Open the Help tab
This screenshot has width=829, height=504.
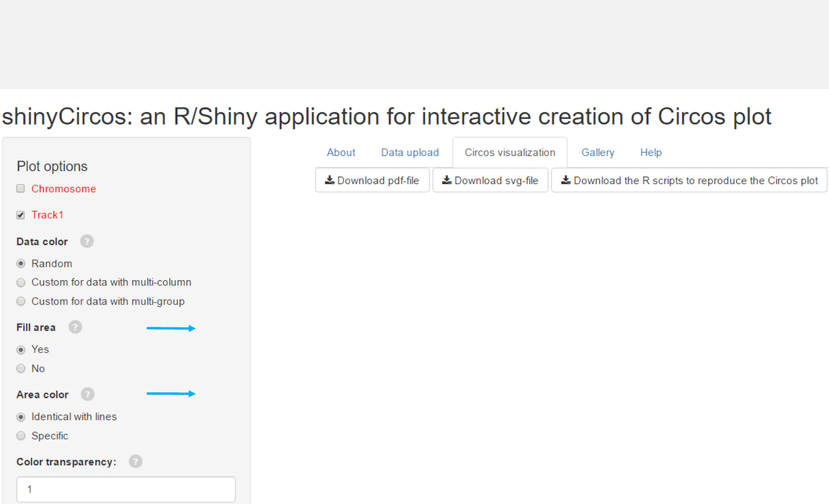[x=651, y=152]
